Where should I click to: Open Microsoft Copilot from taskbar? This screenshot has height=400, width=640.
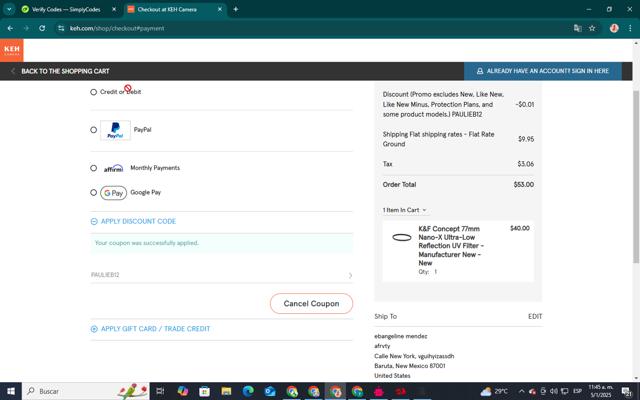182,391
